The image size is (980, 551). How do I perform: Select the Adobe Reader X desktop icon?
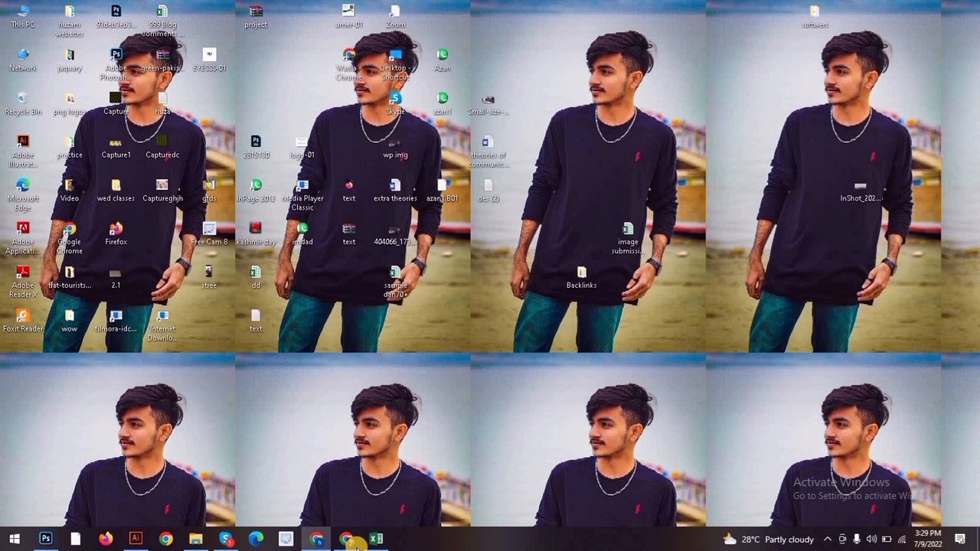click(23, 282)
